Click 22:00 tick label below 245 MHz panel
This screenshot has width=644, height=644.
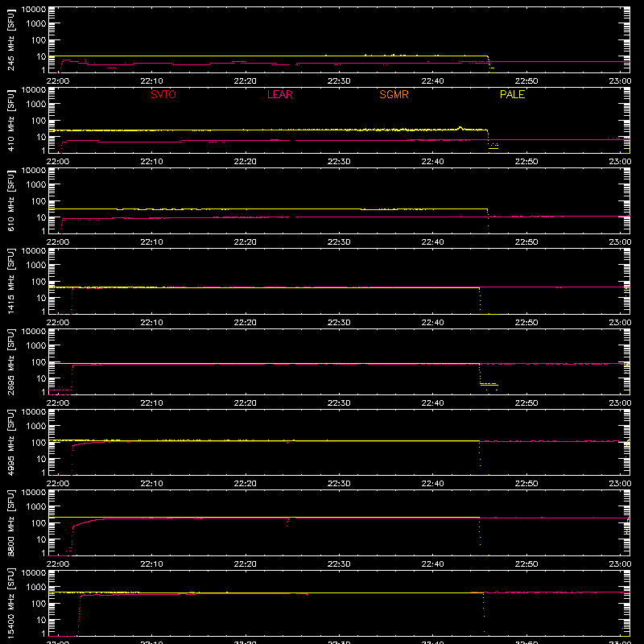tap(57, 81)
